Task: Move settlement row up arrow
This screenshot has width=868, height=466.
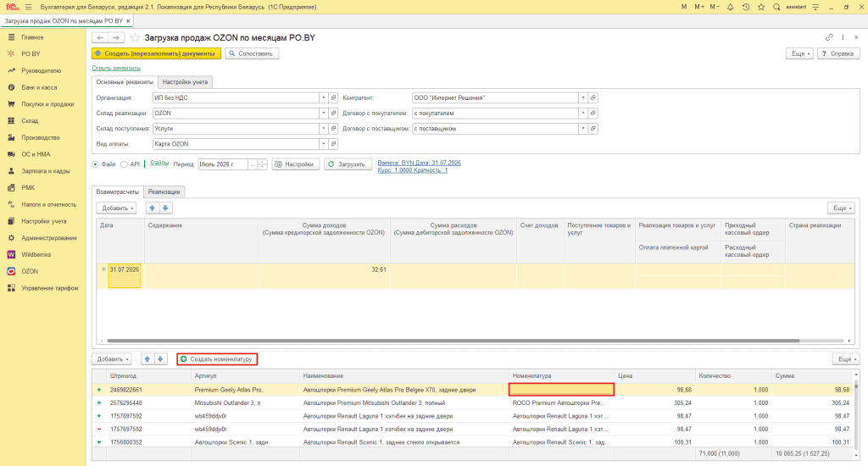Action: point(153,208)
